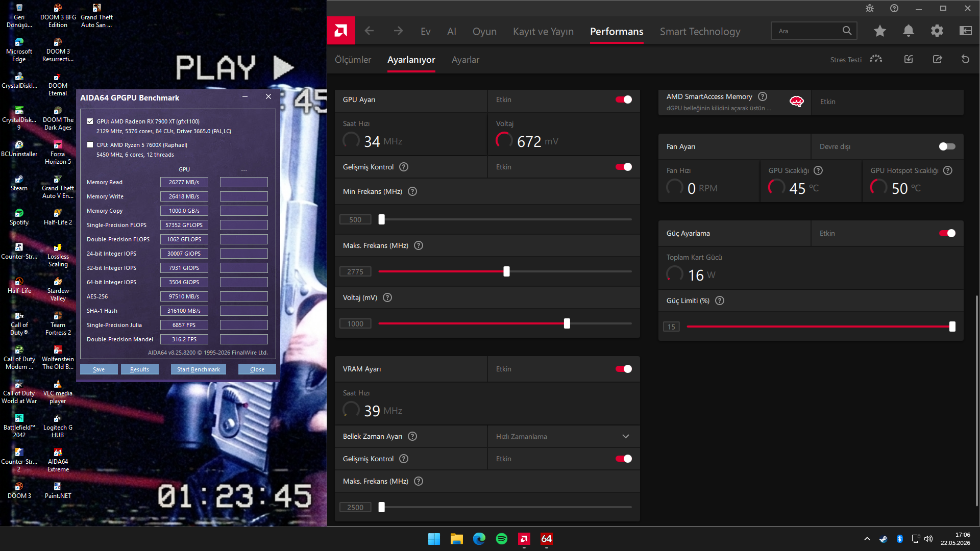Click the VRAM Maks. Frekans slider handle
Screen dimensions: 980x551
click(381, 507)
